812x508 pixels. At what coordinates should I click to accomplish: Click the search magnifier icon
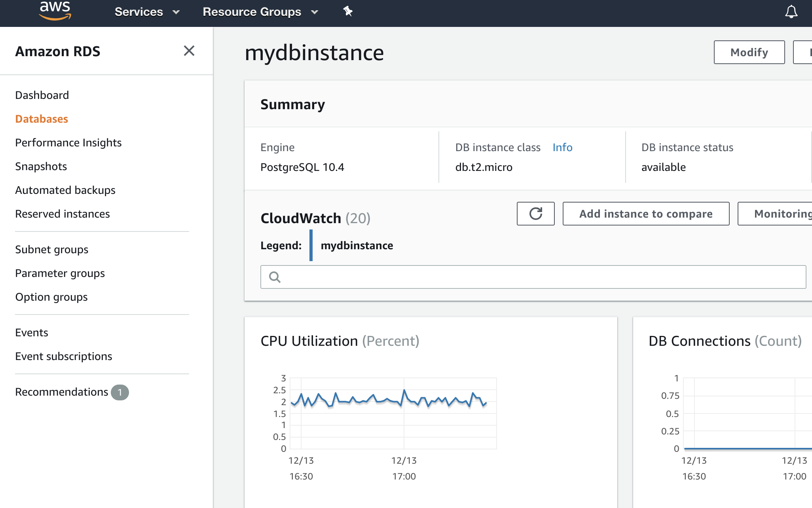[x=275, y=277]
